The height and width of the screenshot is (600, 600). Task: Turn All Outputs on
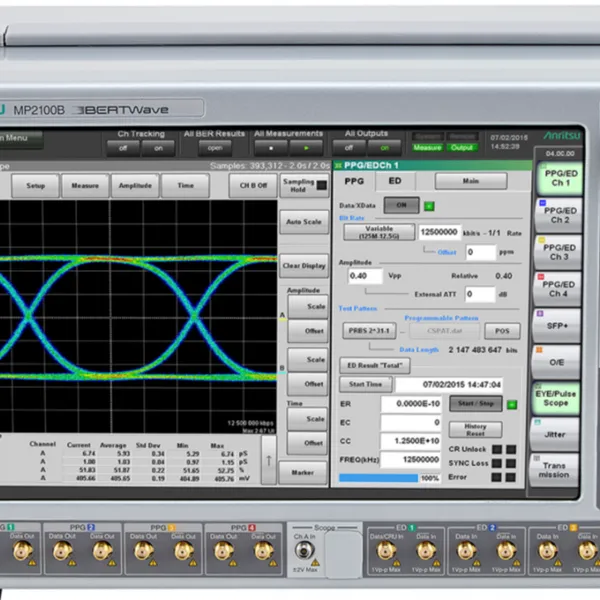385,148
